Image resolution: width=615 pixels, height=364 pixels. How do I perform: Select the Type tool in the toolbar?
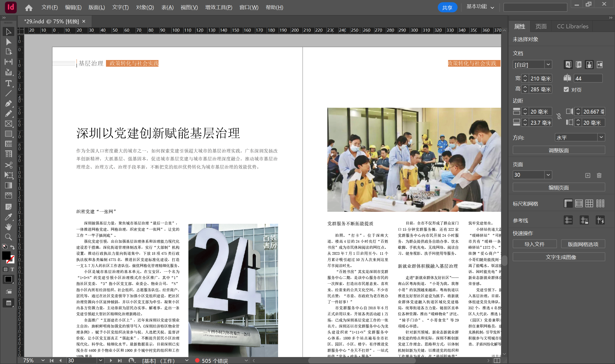(9, 83)
